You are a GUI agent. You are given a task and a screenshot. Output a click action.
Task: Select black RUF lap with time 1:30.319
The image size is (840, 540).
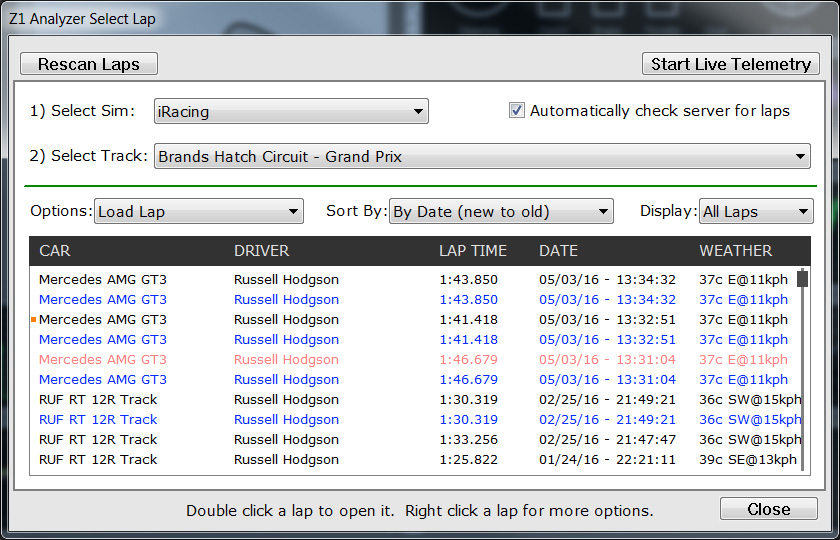click(x=415, y=400)
